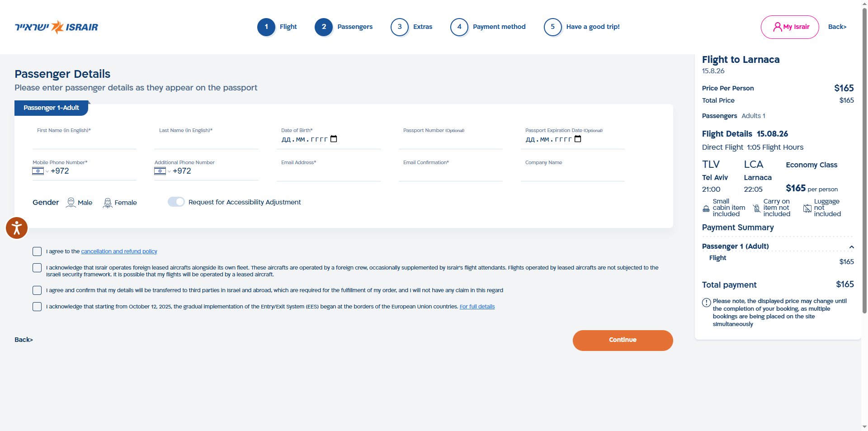
Task: Click the luggage not included icon
Action: 807,208
